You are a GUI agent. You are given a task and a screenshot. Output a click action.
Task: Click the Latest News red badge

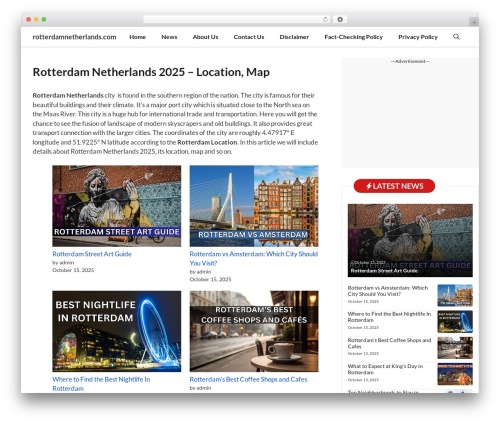(x=394, y=186)
